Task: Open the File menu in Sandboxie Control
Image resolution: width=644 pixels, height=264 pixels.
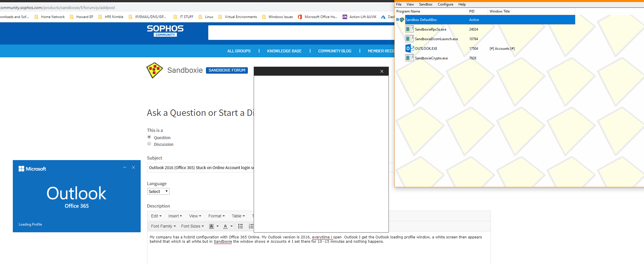Action: [399, 4]
